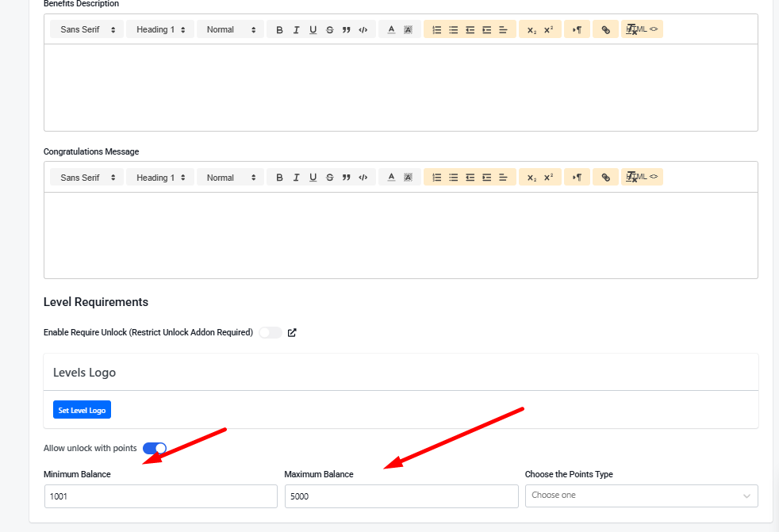The image size is (779, 532).
Task: Click inside Congratulations Message text area
Action: [401, 235]
